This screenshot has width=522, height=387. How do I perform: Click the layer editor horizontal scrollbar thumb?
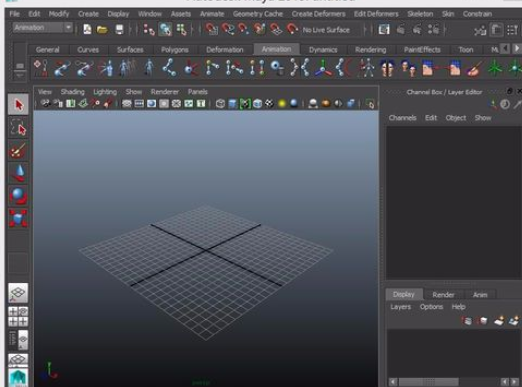[x=429, y=382]
